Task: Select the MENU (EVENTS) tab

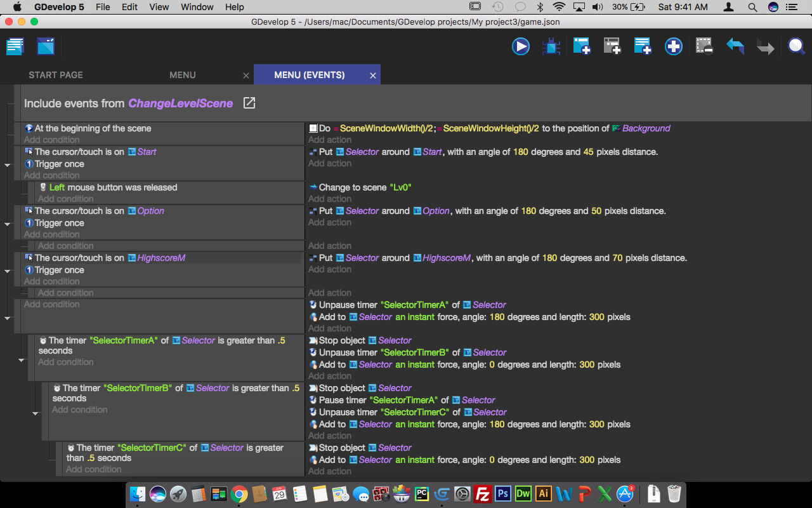Action: coord(310,75)
